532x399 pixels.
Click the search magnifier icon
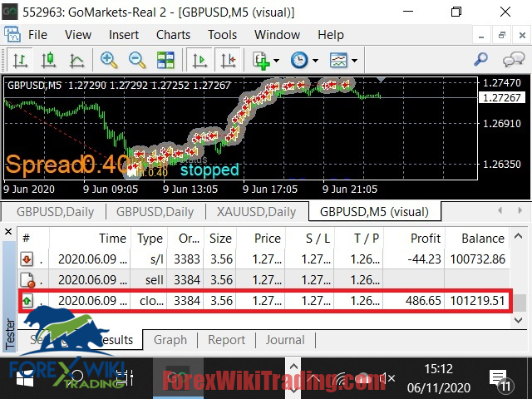point(480,59)
